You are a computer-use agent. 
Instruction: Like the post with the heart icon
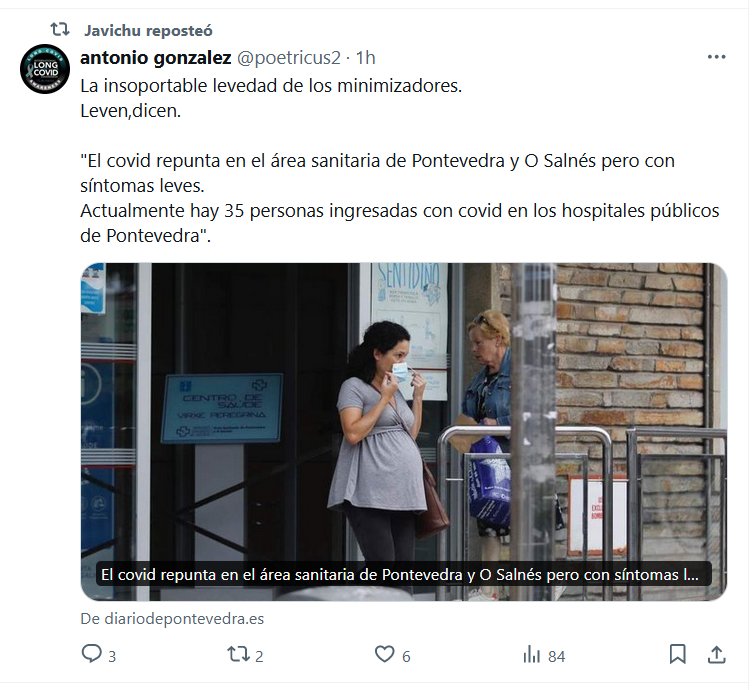click(x=384, y=654)
